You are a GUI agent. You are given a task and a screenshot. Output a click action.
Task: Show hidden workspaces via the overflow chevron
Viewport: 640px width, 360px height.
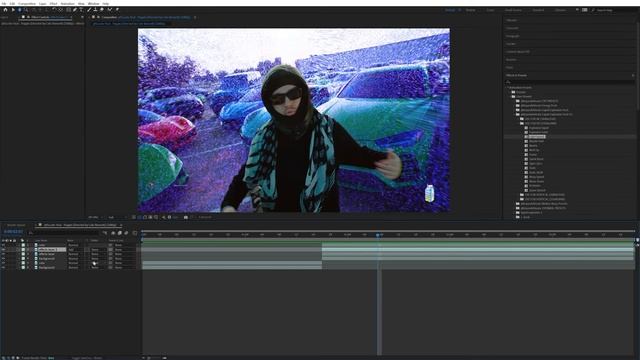coord(577,10)
